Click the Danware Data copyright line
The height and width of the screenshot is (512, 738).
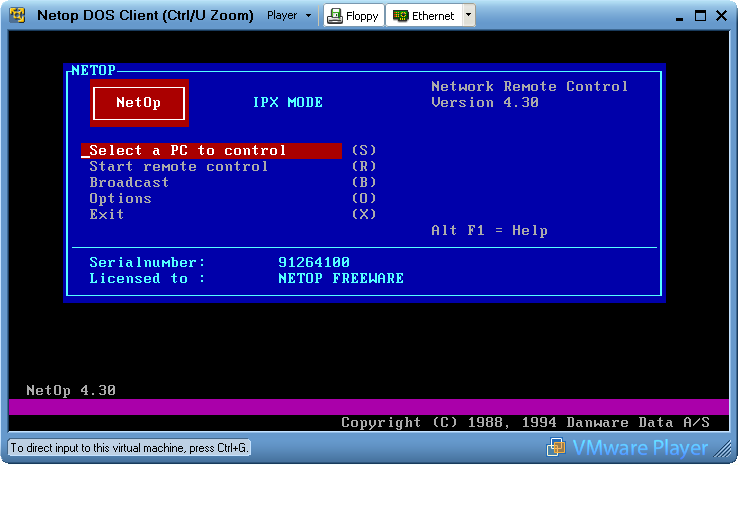coord(525,423)
